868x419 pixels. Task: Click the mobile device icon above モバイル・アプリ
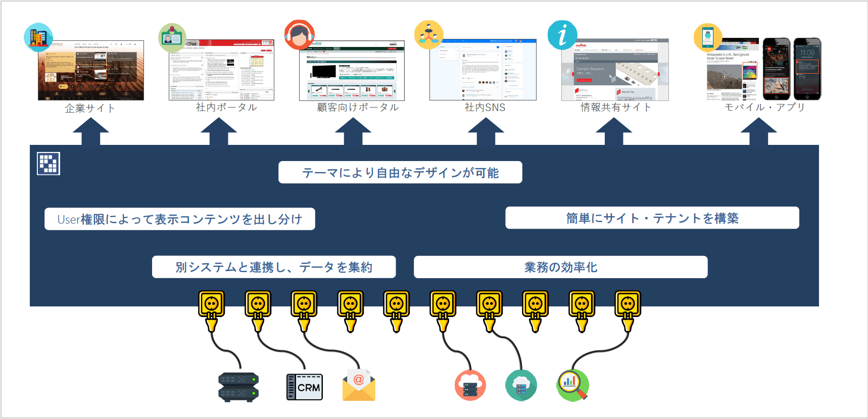click(708, 37)
